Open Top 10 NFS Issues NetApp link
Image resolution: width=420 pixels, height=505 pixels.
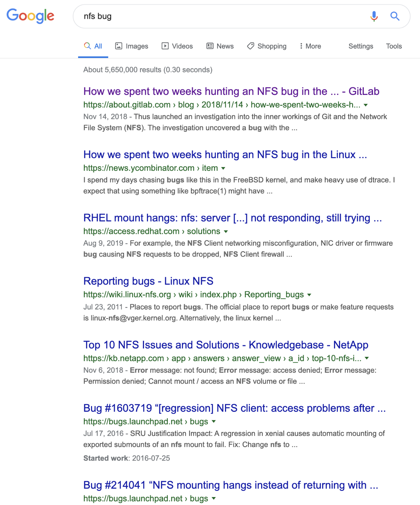tap(226, 345)
